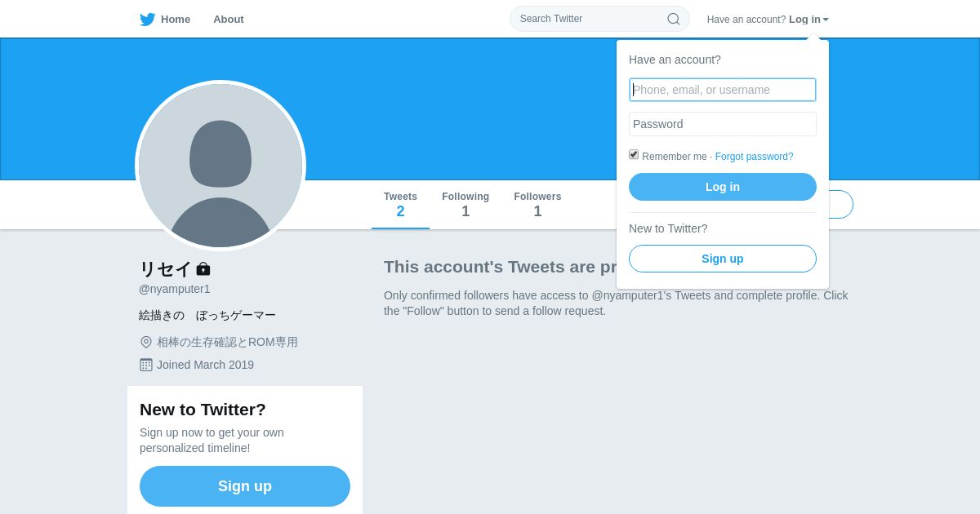This screenshot has height=514, width=980.
Task: Click the joined date calendar icon
Action: click(x=146, y=365)
